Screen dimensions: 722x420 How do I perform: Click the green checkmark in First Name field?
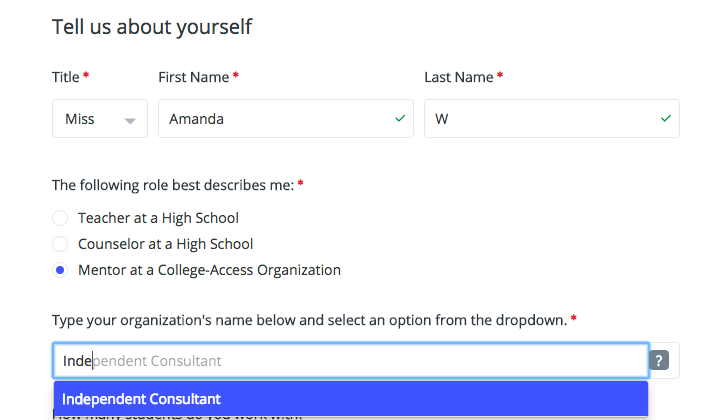pos(400,118)
